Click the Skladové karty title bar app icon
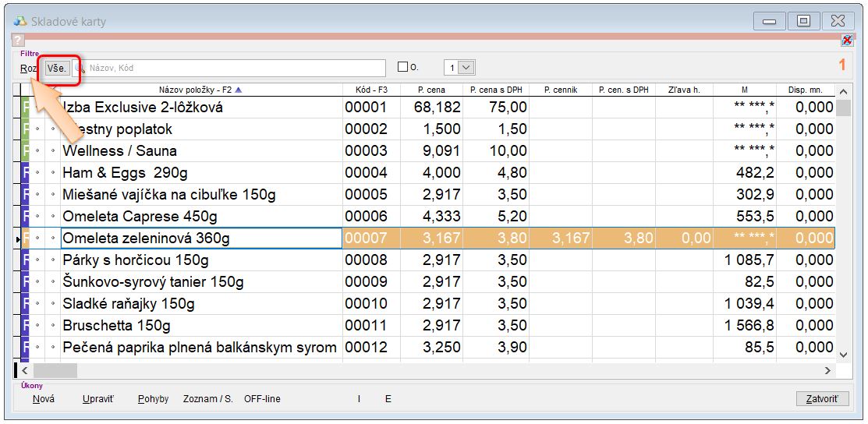Viewport: 868px width, 424px height. coord(21,21)
